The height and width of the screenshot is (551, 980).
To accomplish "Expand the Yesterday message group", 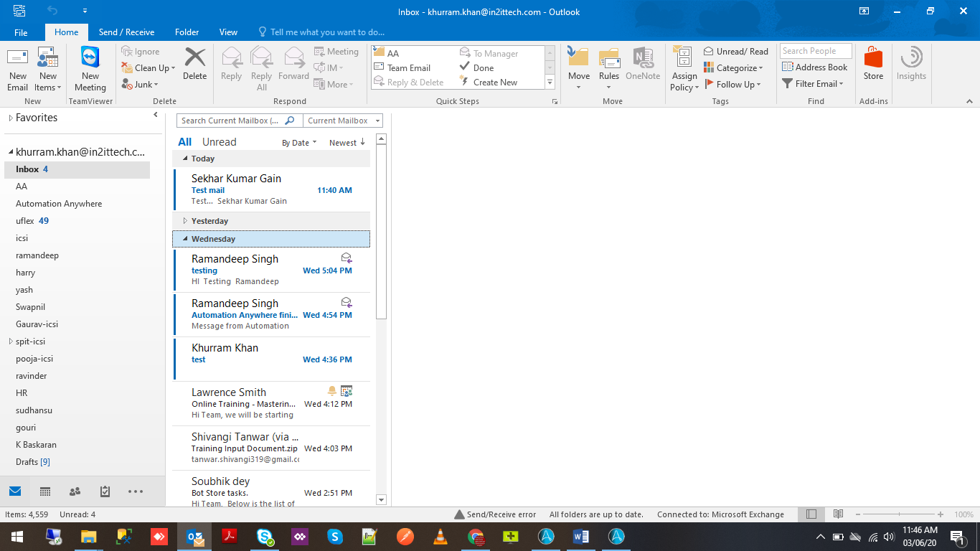I will point(185,221).
